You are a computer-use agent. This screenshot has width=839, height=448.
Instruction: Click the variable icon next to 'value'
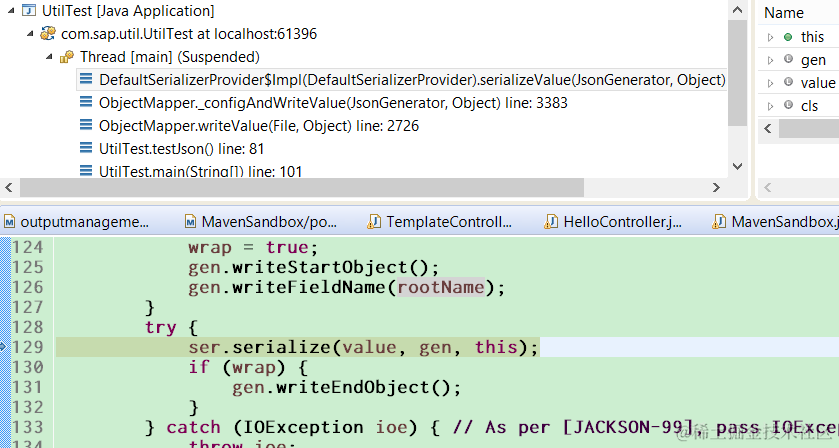click(x=788, y=82)
